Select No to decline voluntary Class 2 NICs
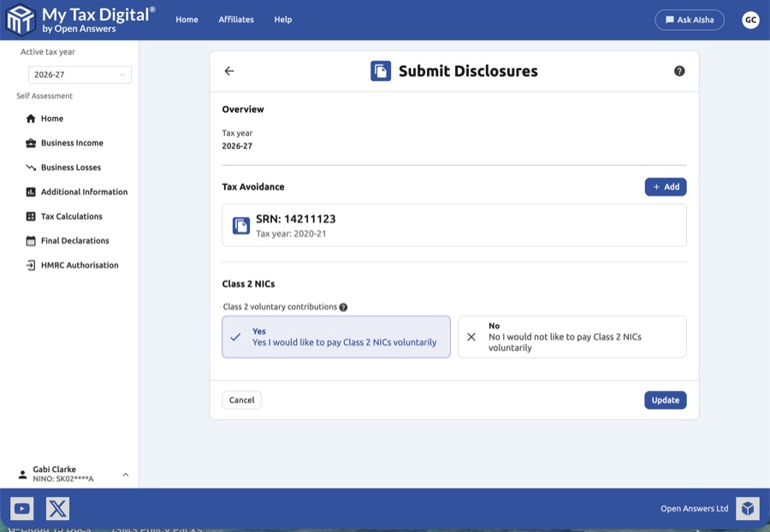This screenshot has width=770, height=532. point(571,337)
